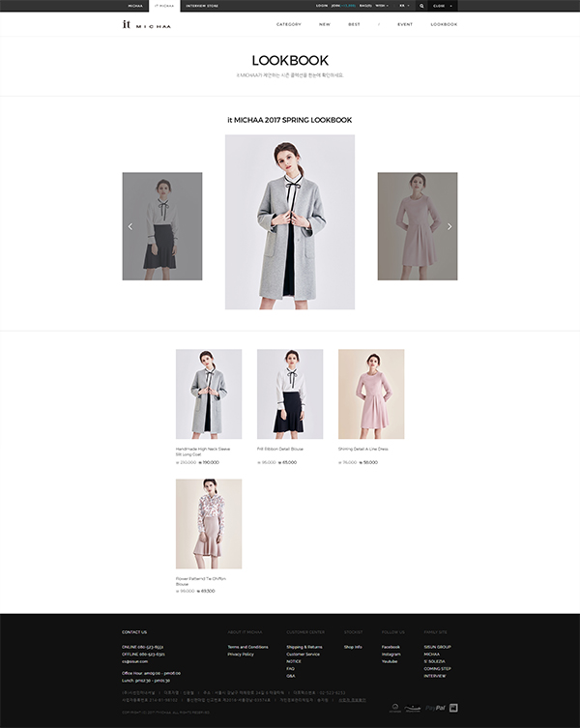Expand the WISH dropdown in top bar
Viewport: 580px width, 728px height.
click(382, 6)
